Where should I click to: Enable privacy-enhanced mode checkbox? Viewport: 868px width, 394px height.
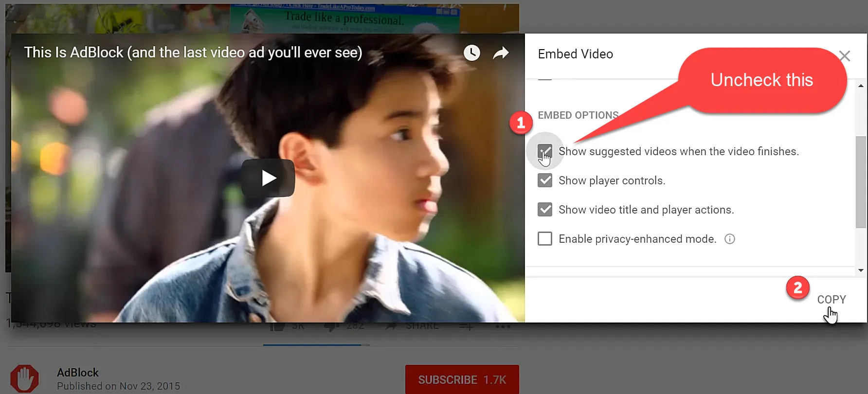point(545,239)
